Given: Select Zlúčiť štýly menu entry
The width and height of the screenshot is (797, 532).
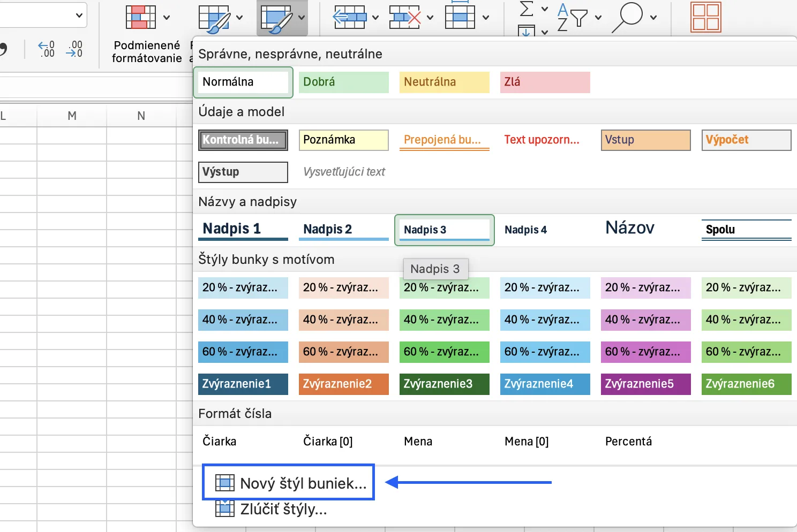Looking at the screenshot, I should [x=271, y=509].
